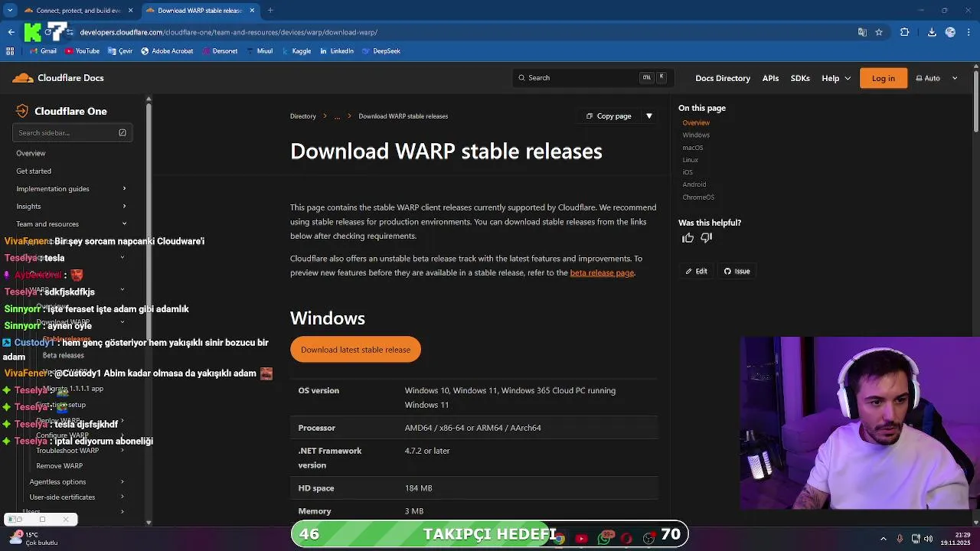
Task: Open the beta release page link
Action: 602,273
